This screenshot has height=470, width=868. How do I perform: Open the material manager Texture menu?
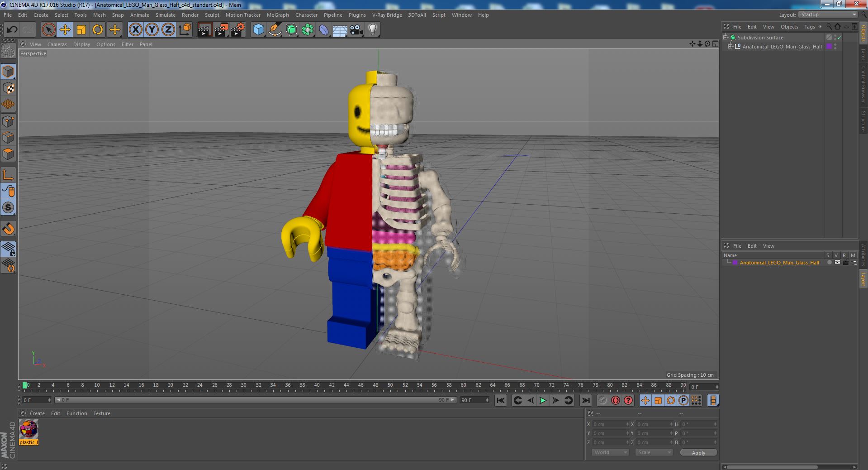(102, 413)
